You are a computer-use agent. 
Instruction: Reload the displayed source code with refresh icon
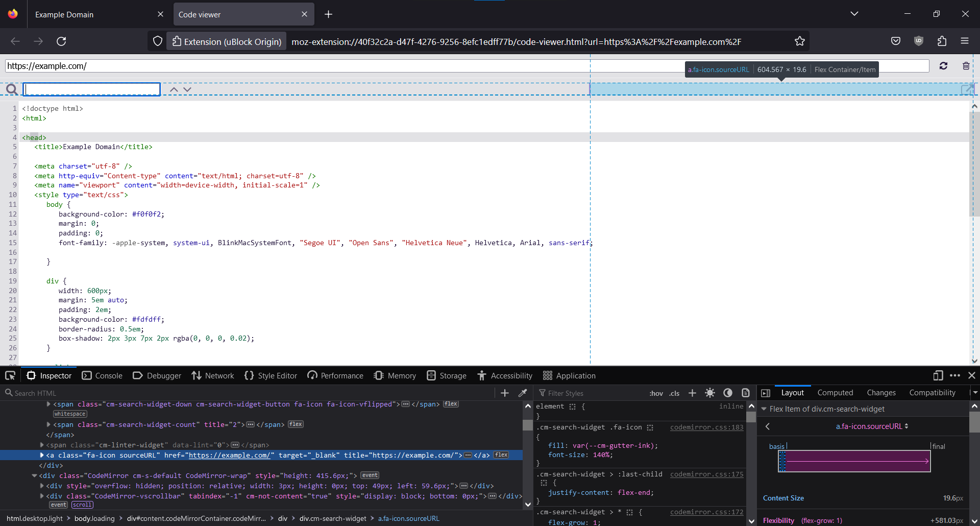(944, 66)
